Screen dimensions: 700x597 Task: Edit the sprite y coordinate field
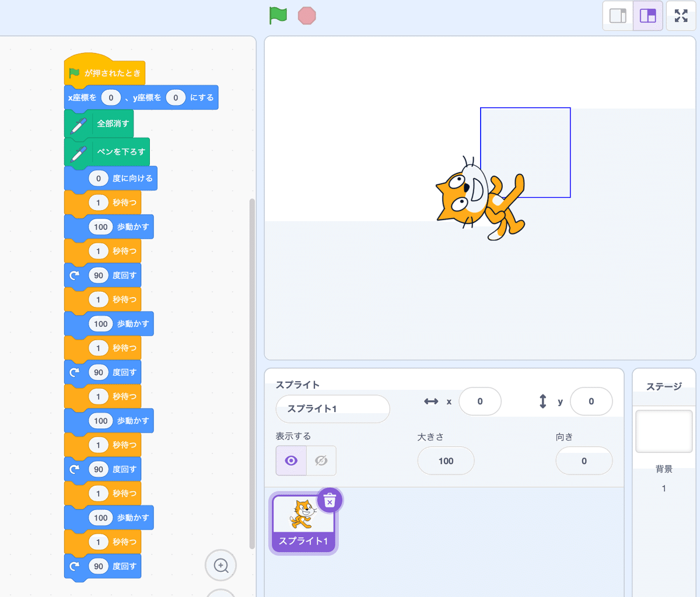click(x=591, y=402)
